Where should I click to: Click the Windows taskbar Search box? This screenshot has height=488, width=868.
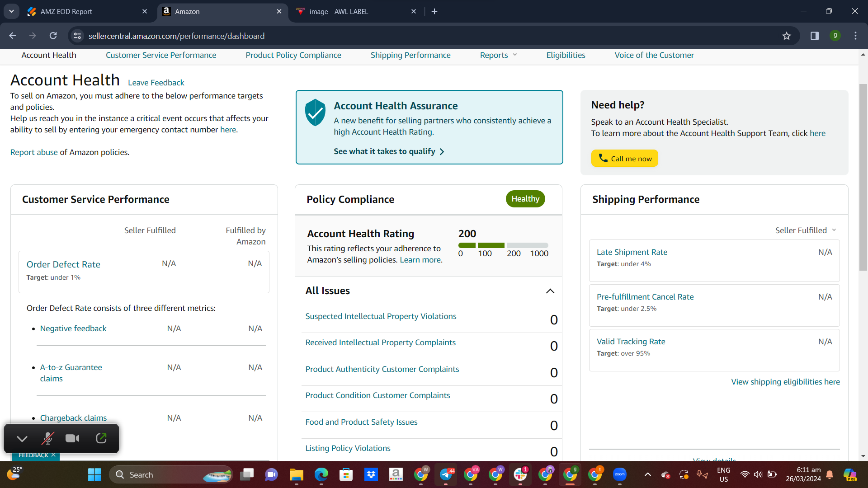tap(171, 474)
